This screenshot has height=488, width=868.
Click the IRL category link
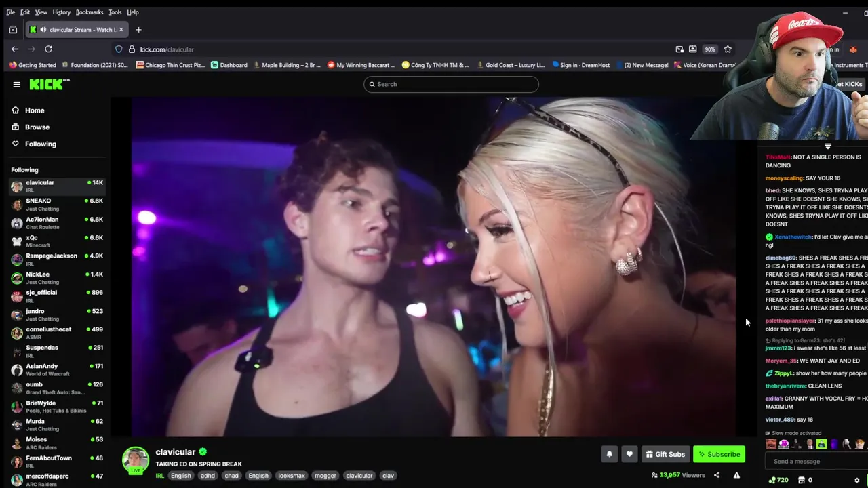pyautogui.click(x=160, y=476)
